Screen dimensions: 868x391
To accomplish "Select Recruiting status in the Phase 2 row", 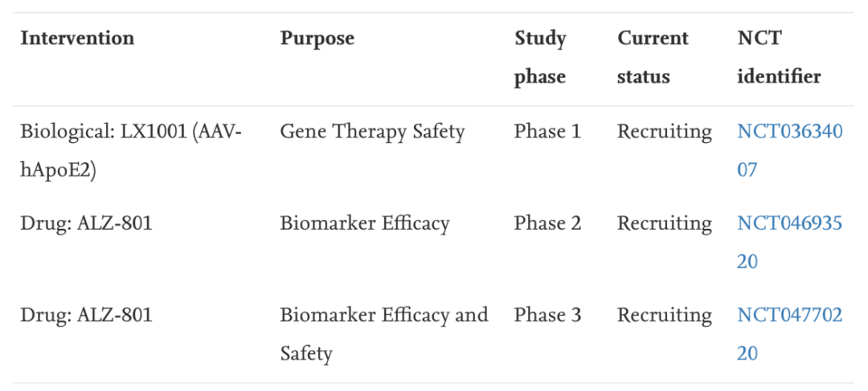I will click(x=664, y=223).
